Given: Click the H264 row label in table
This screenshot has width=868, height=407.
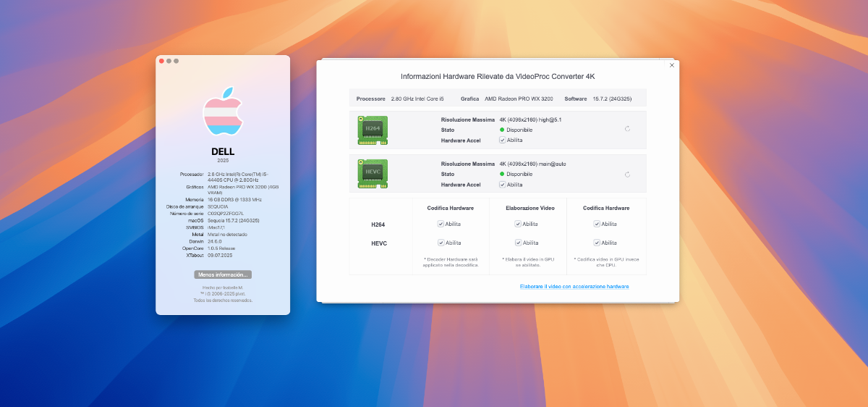Looking at the screenshot, I should [x=378, y=225].
